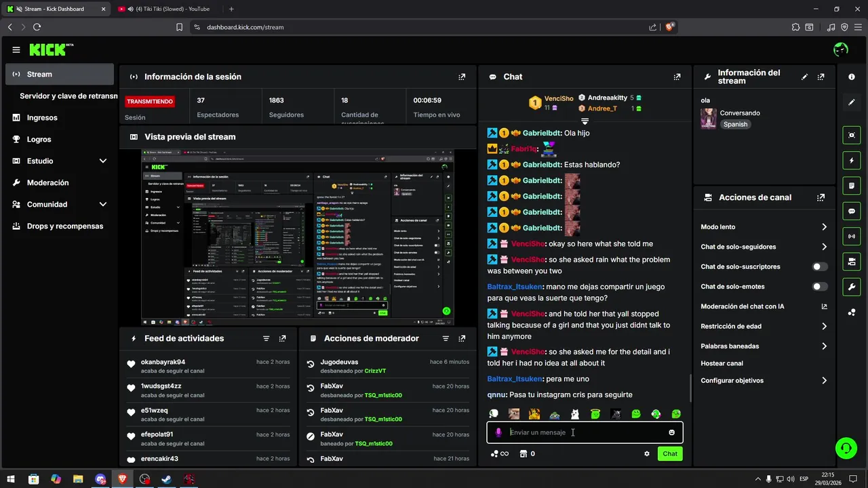
Task: Insert the green halo frog emote
Action: tap(595, 414)
